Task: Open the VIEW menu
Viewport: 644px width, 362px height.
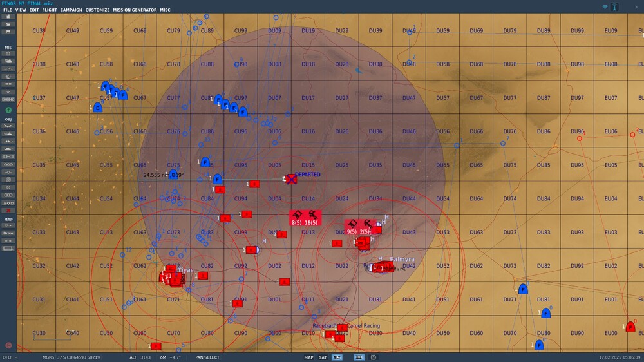Action: point(21,10)
